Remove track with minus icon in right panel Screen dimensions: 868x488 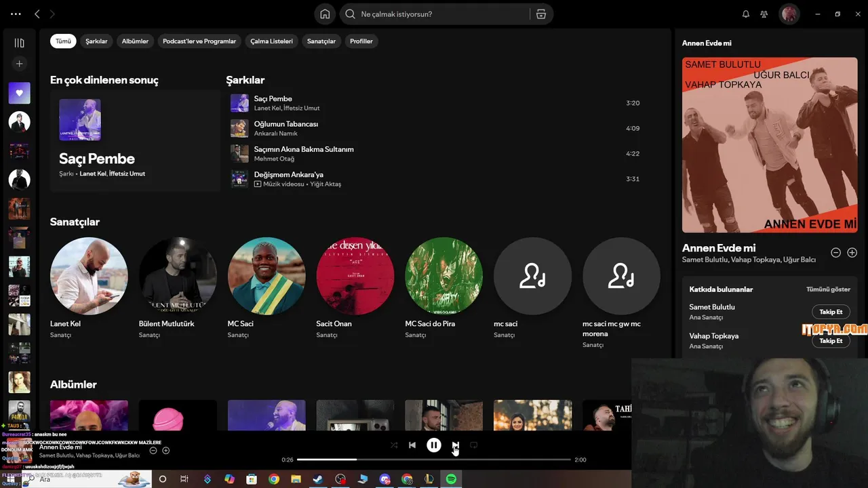point(835,253)
